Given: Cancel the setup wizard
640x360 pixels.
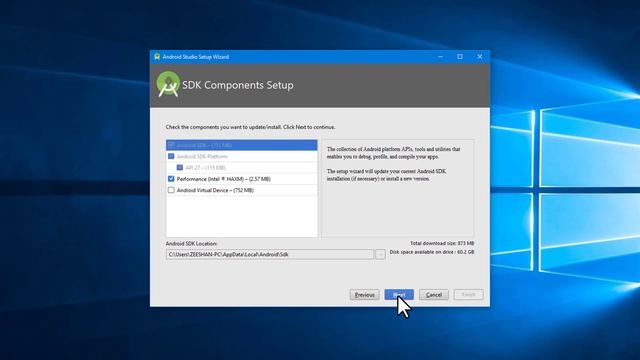Looking at the screenshot, I should [x=434, y=295].
